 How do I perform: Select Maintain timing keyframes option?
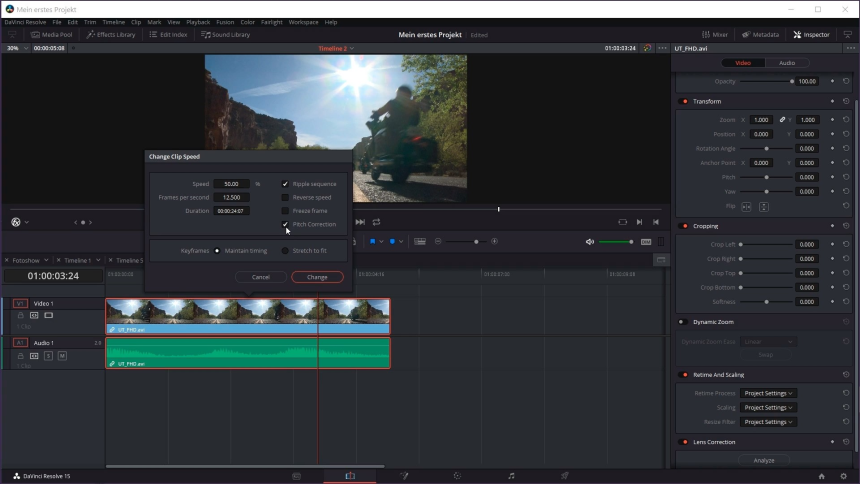tap(217, 251)
